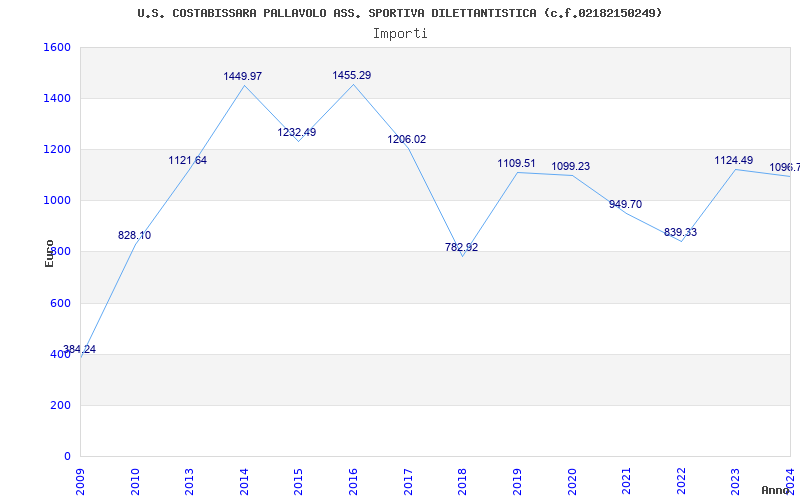Click the 0 y-axis tick label
This screenshot has width=800, height=500.
point(67,457)
